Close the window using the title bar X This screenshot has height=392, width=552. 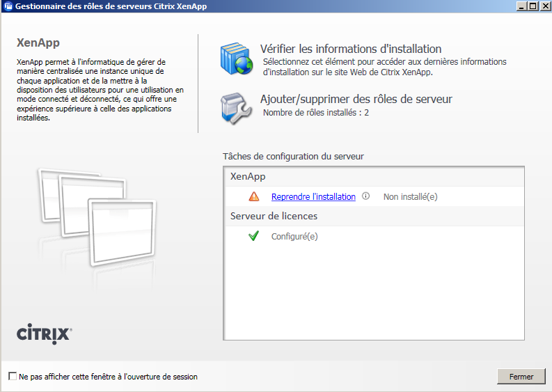tap(544, 6)
